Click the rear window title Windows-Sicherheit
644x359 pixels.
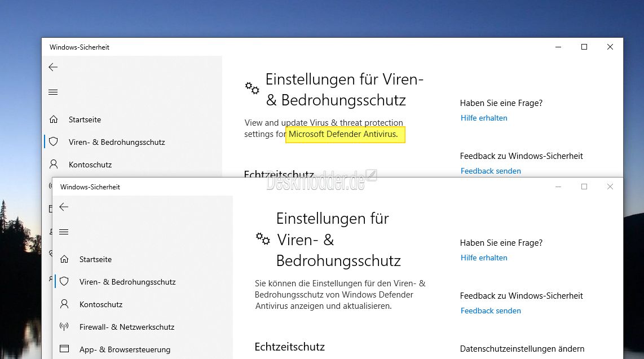pos(80,47)
